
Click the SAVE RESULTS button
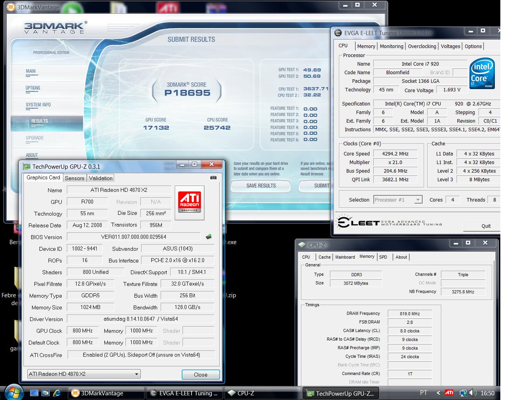click(261, 186)
